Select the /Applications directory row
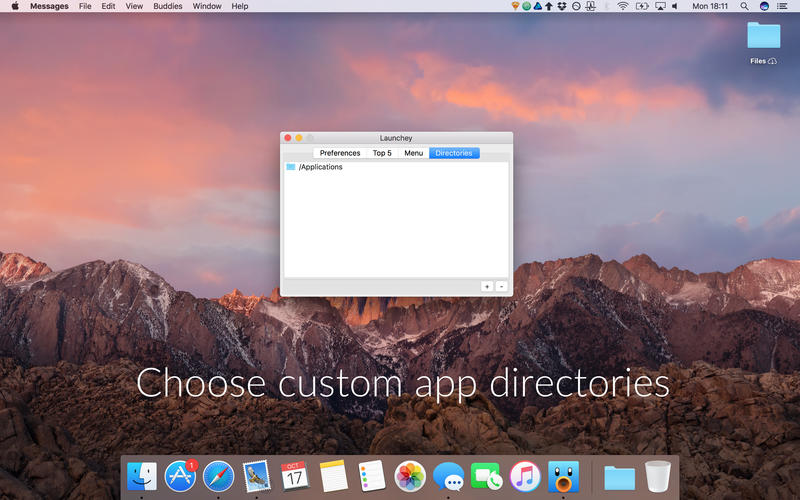This screenshot has height=500, width=800. (396, 167)
